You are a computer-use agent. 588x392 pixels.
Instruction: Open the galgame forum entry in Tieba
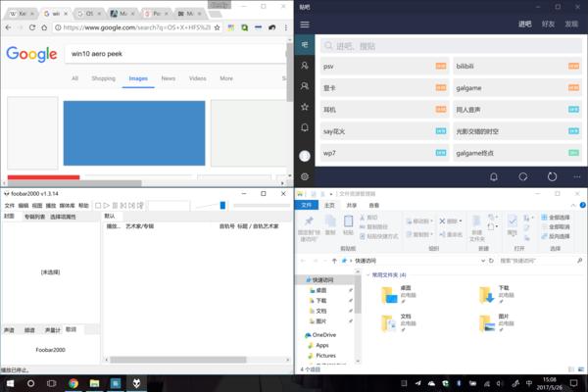click(517, 88)
